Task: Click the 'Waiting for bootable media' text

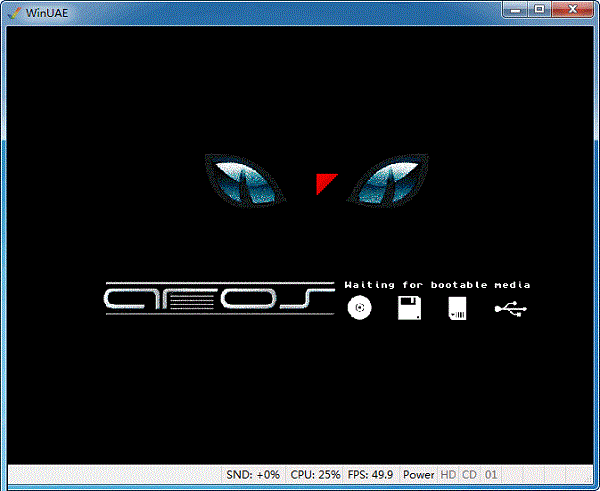Action: [437, 285]
